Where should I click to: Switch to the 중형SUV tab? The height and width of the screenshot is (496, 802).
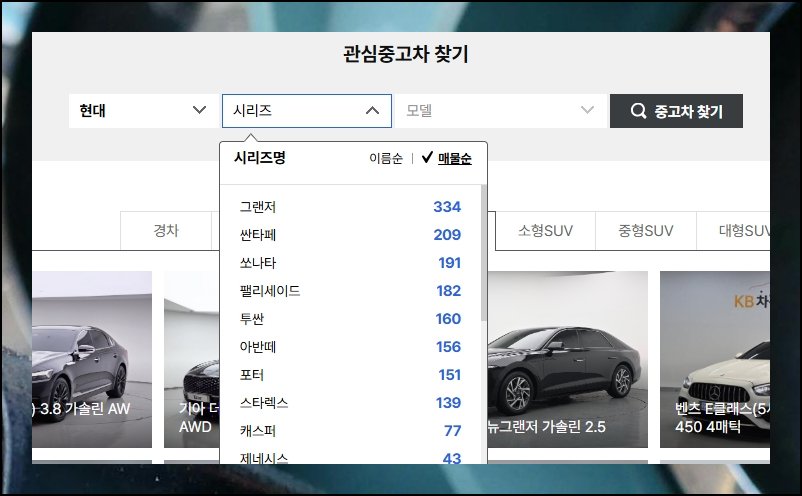[x=645, y=231]
